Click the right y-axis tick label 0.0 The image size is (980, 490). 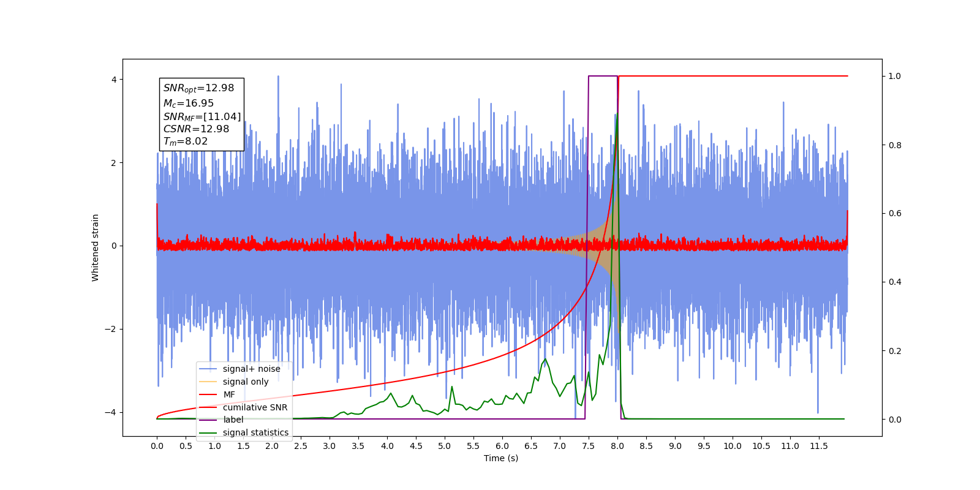pos(895,420)
